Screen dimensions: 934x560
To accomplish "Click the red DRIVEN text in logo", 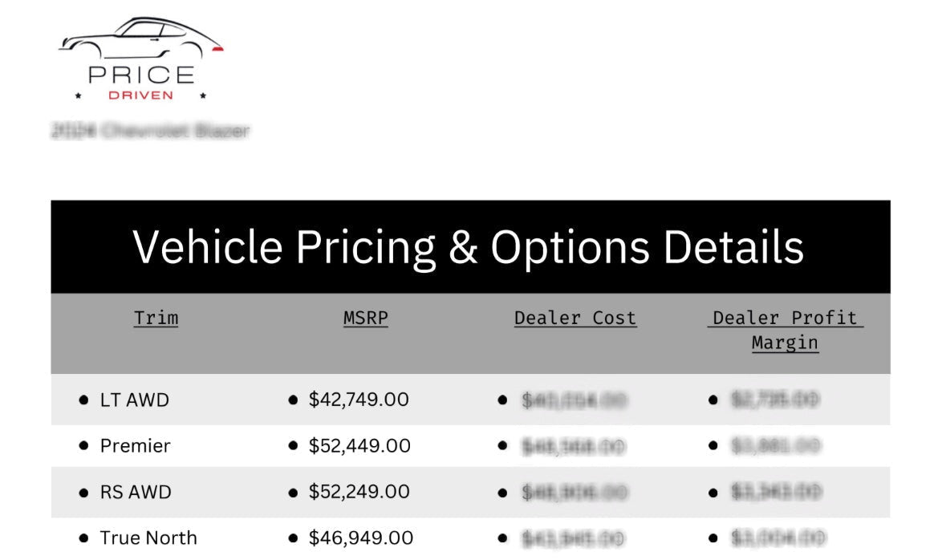I will [x=140, y=95].
